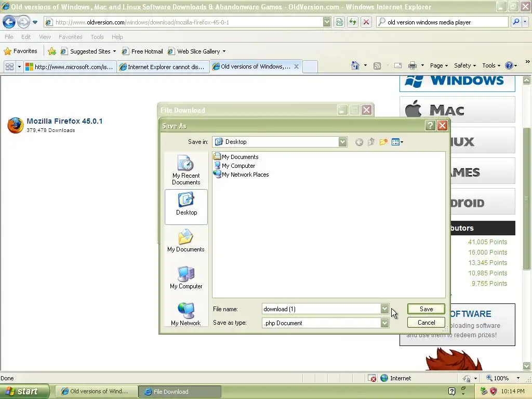Viewport: 532px width, 399px height.
Task: Expand the address bar URL dropdown
Action: 327,22
